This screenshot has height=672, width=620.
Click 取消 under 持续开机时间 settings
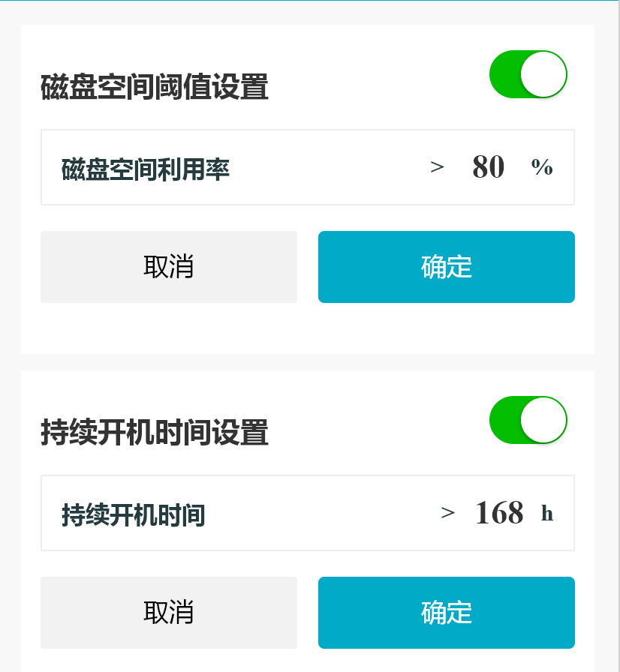coord(169,613)
